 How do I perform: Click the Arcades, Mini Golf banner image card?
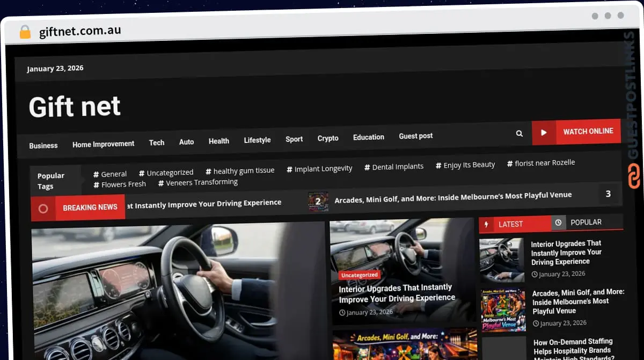click(x=405, y=344)
